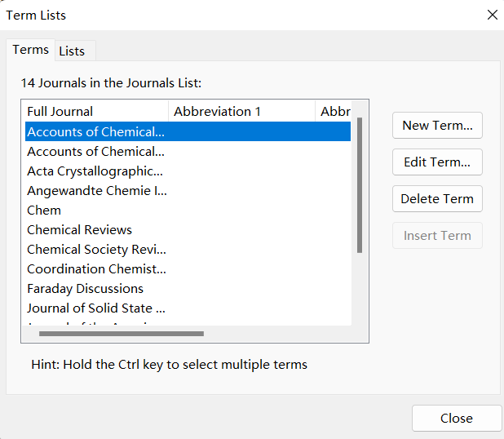The image size is (504, 439).
Task: Select the Terms tab
Action: tap(30, 50)
